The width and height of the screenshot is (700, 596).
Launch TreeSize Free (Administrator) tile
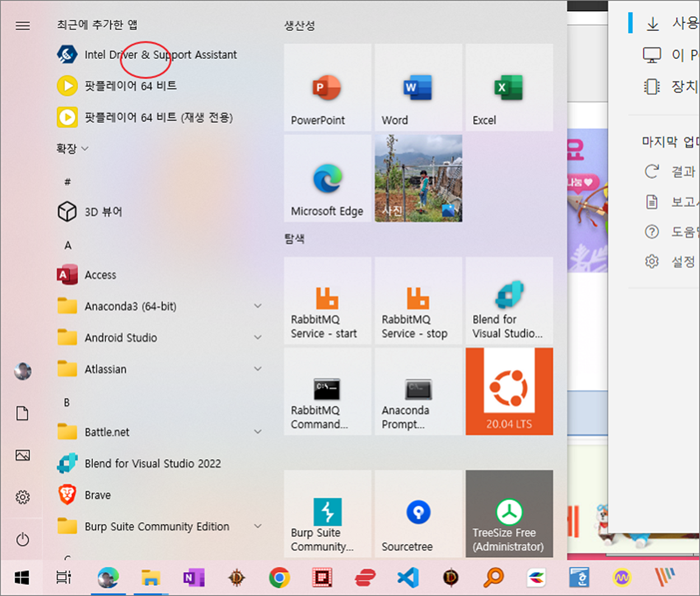click(509, 514)
